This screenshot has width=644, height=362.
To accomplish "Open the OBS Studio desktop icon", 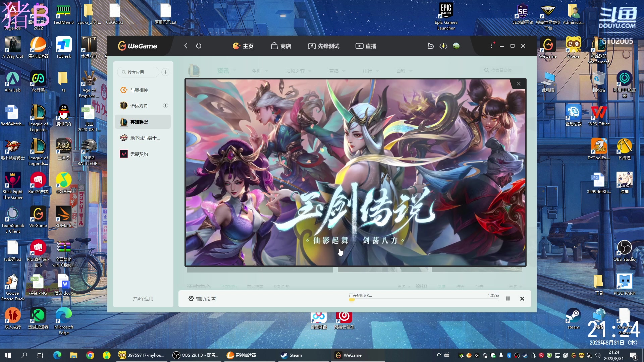I will tap(624, 250).
